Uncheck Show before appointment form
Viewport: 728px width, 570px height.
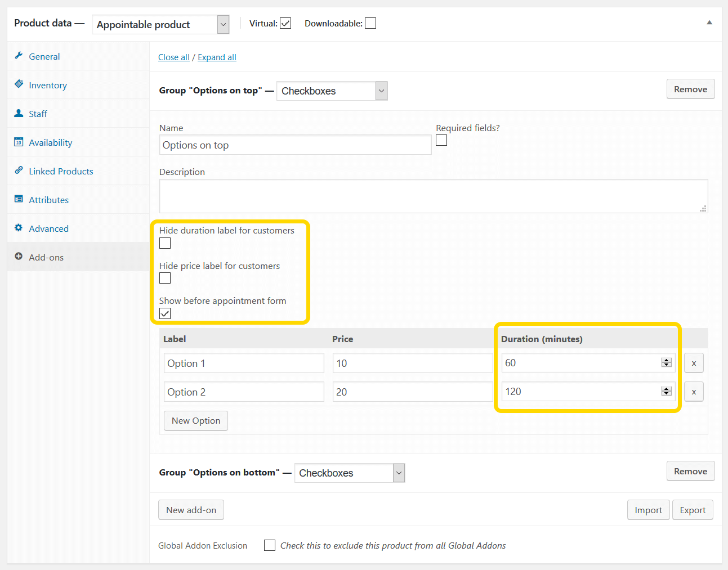tap(164, 313)
